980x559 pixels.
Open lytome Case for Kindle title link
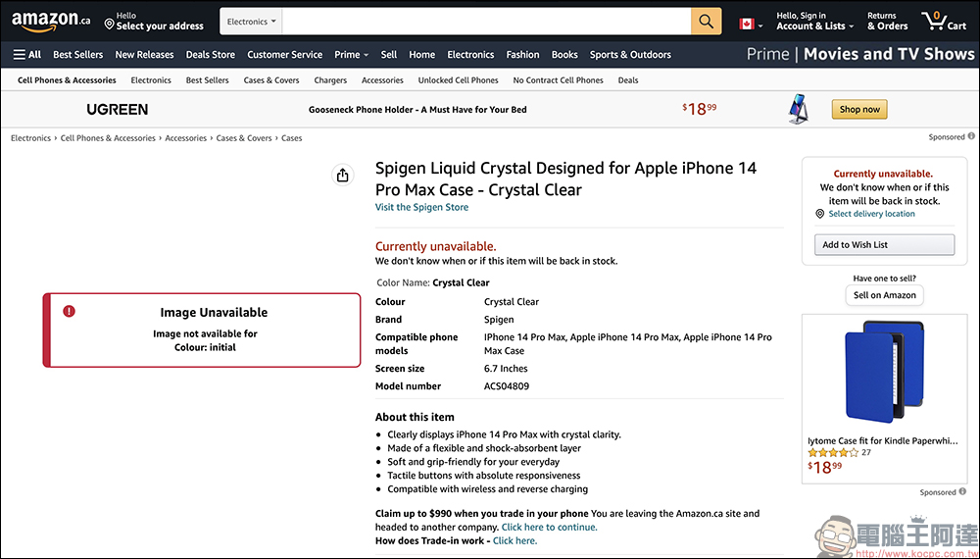click(x=883, y=440)
